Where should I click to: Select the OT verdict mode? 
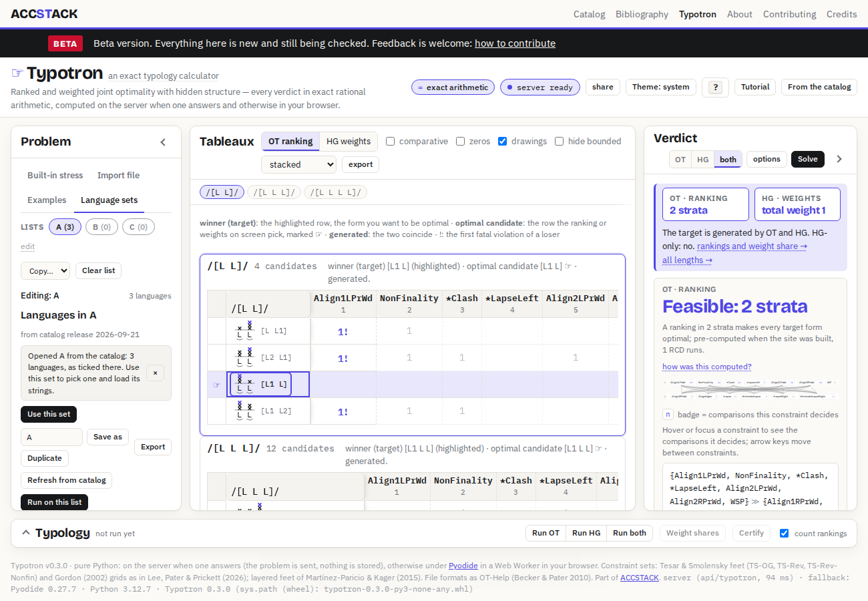(680, 159)
